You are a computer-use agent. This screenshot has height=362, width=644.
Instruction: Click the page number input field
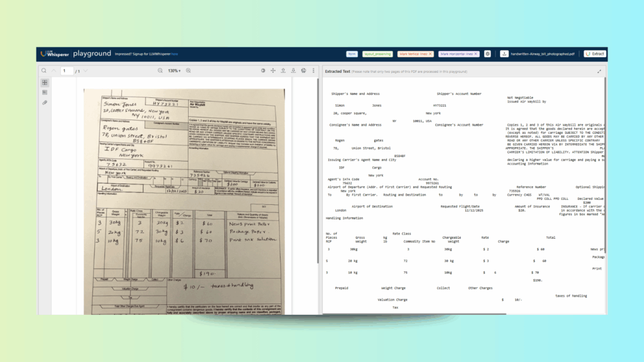pos(67,71)
